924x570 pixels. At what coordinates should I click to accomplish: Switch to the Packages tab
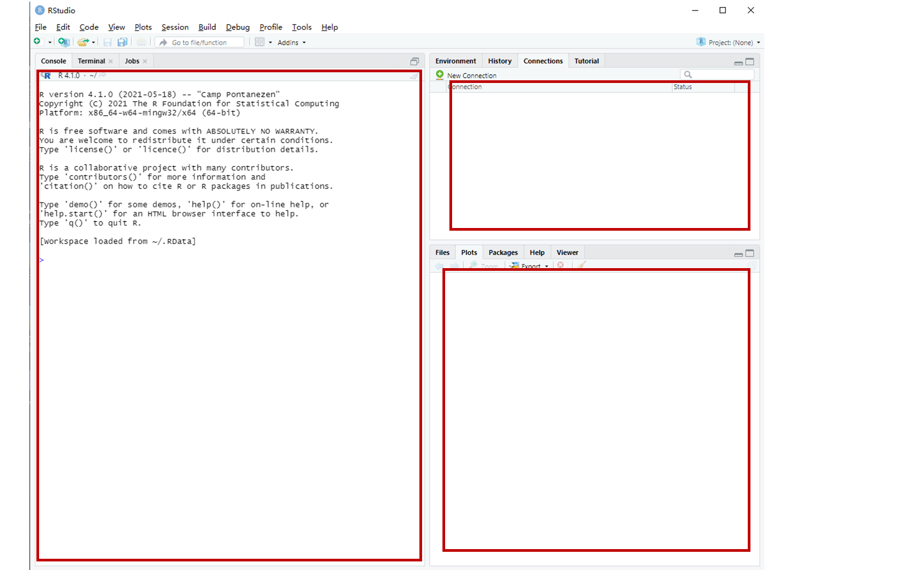point(503,253)
